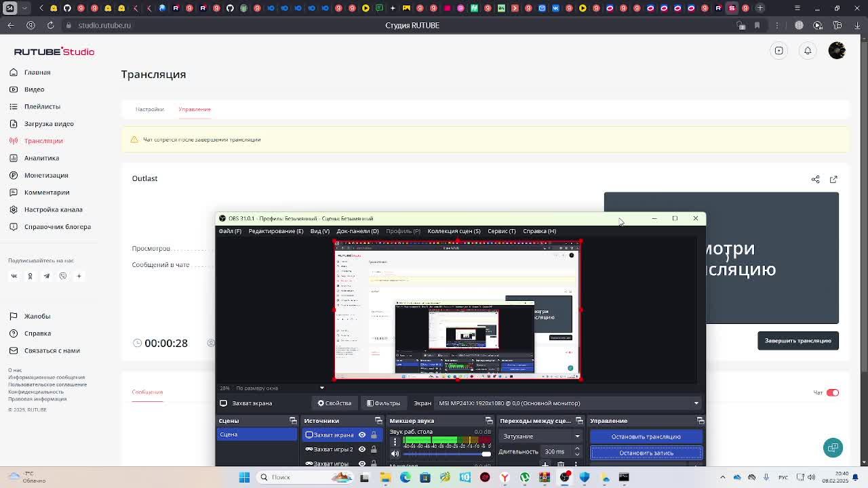Open the user profile avatar
The height and width of the screenshot is (488, 868).
(837, 51)
